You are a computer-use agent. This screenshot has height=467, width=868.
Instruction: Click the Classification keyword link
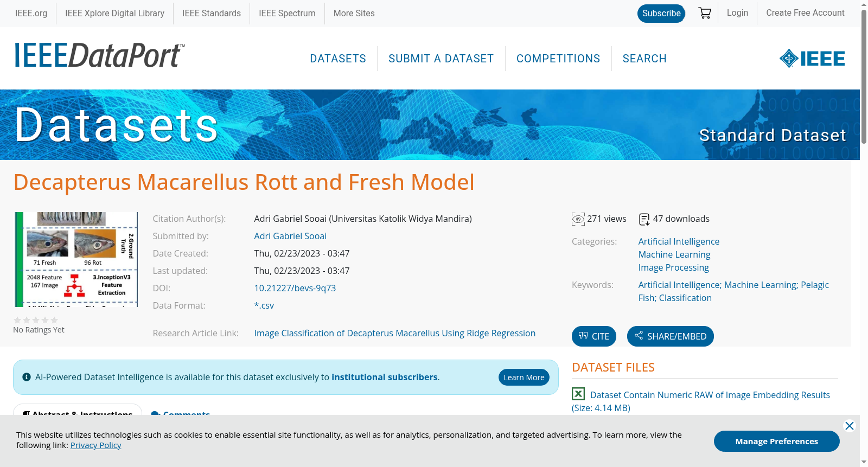pos(685,298)
